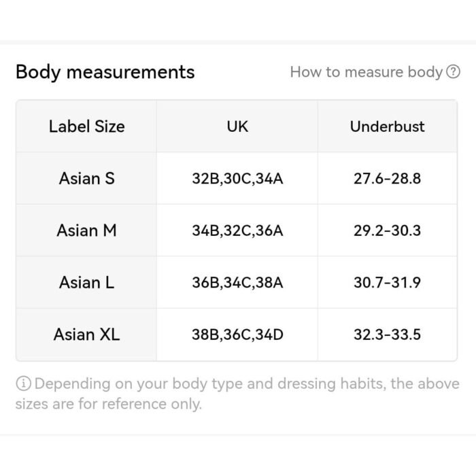Click the 32.3-33.5 underbust value
Viewport: 476px width, 476px height.
(388, 335)
